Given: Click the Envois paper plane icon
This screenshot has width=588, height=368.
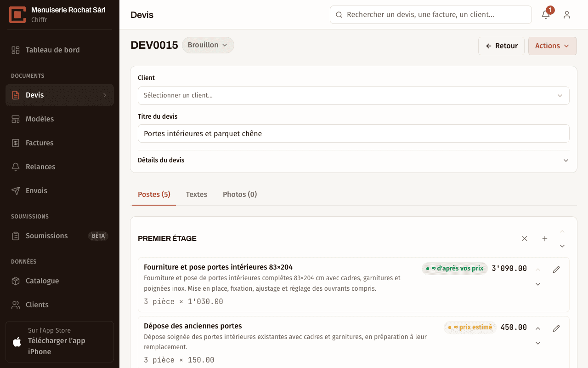Looking at the screenshot, I should 16,191.
